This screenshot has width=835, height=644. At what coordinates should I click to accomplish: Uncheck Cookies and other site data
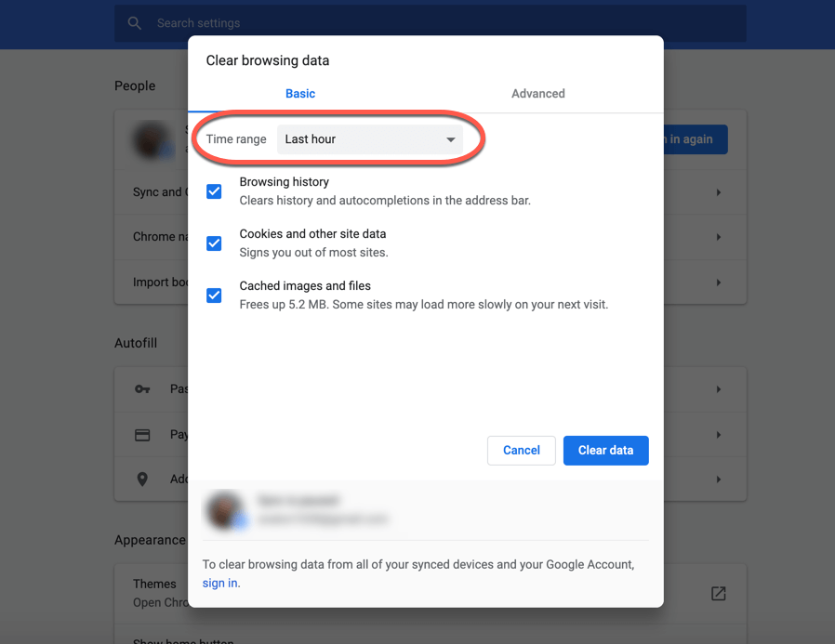coord(214,243)
